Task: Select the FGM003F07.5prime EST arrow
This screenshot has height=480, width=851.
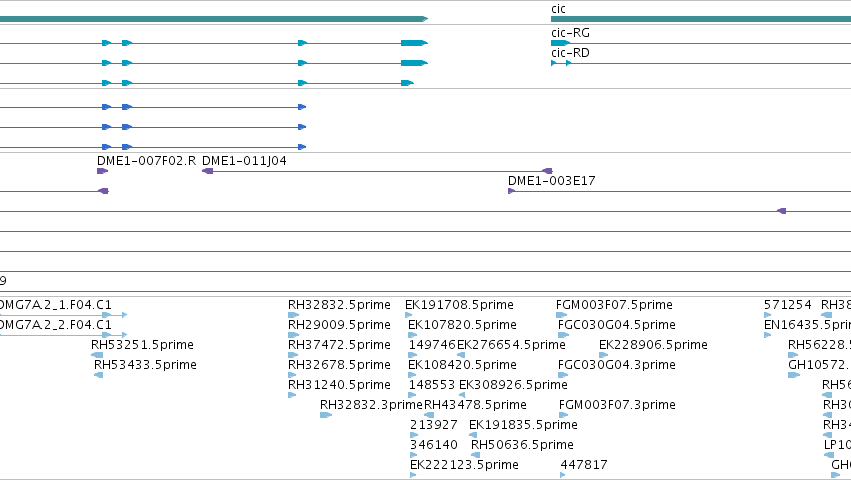Action: [x=561, y=315]
